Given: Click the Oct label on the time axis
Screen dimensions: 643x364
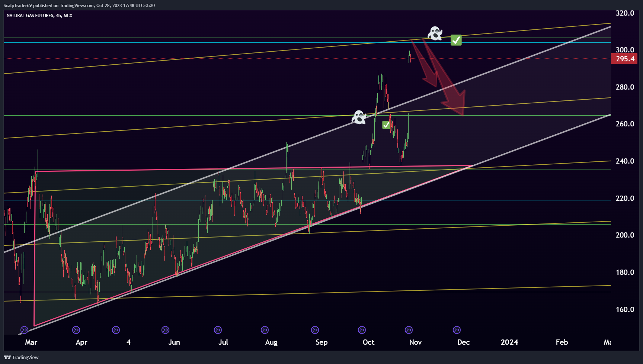Looking at the screenshot, I should [x=368, y=342].
